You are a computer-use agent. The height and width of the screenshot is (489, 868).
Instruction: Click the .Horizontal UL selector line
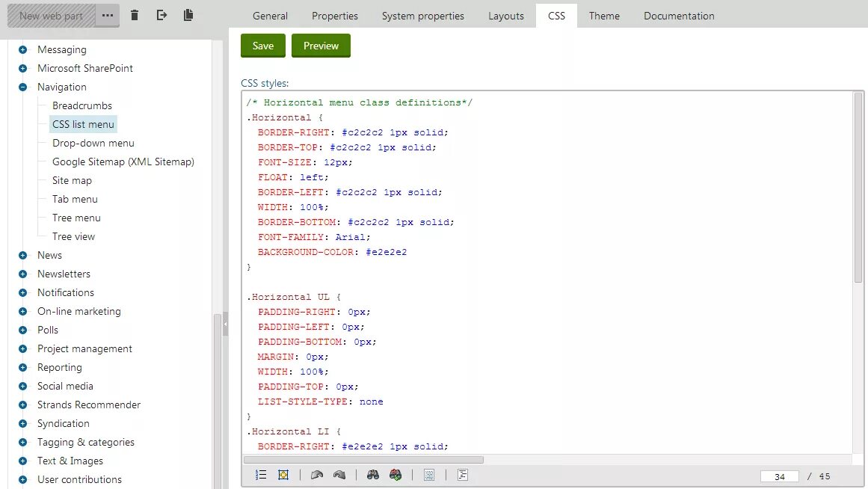tap(293, 297)
